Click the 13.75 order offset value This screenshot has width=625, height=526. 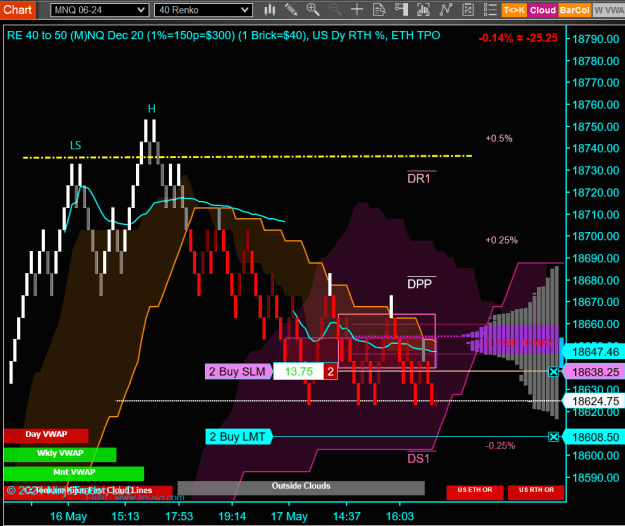point(299,371)
